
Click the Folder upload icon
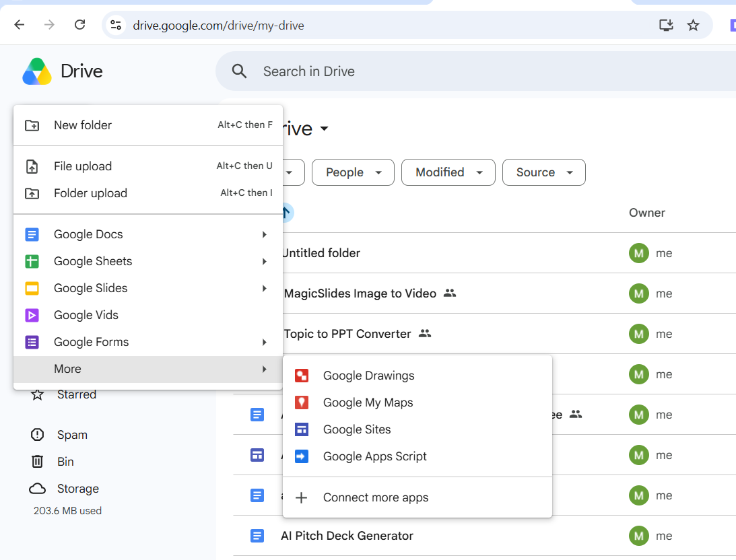coord(32,193)
